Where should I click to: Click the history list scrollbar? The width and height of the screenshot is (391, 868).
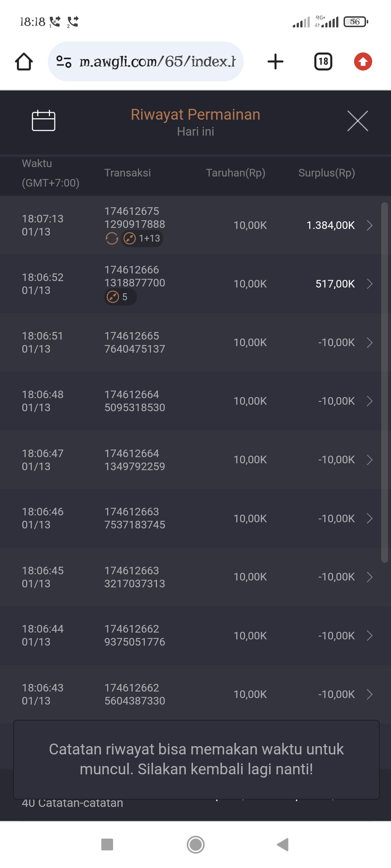click(x=384, y=382)
